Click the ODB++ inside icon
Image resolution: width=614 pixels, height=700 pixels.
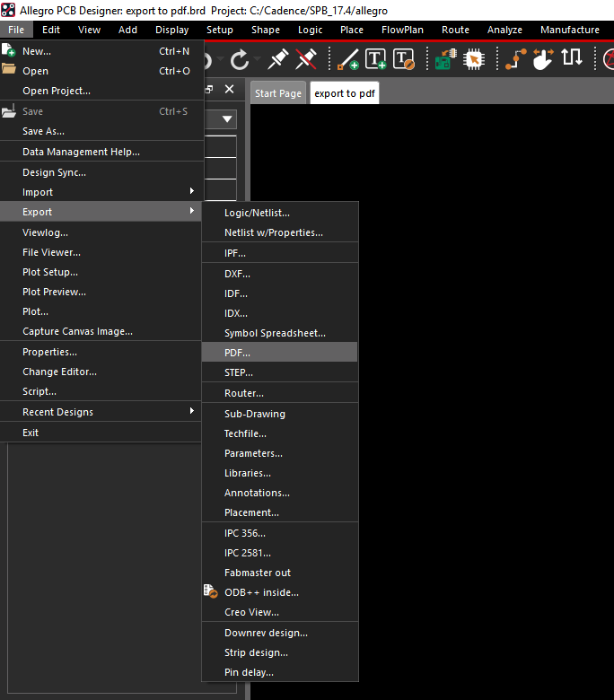211,591
